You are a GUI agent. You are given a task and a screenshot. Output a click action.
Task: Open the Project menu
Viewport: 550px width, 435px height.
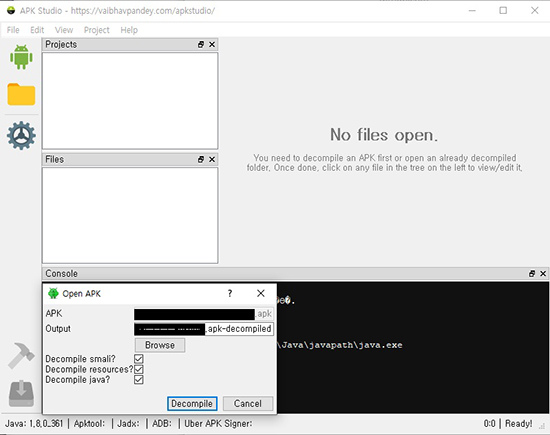tap(96, 30)
